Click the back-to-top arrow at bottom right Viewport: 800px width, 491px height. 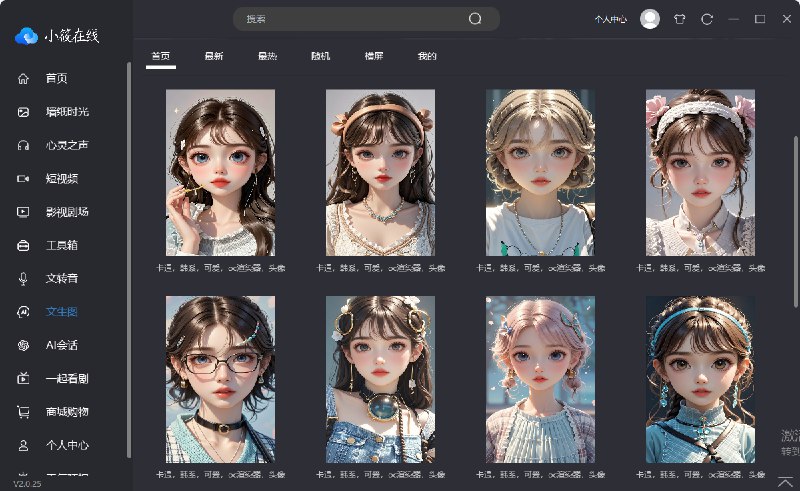(x=785, y=481)
